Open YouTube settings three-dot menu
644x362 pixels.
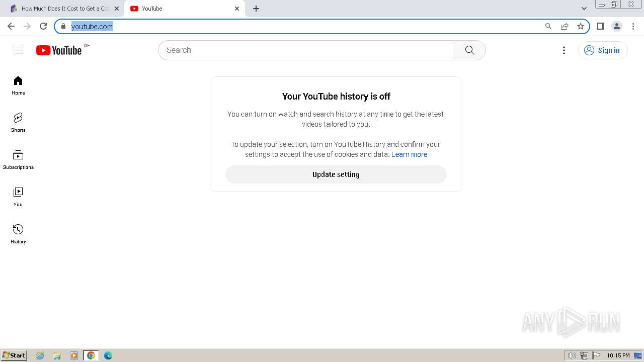(564, 50)
